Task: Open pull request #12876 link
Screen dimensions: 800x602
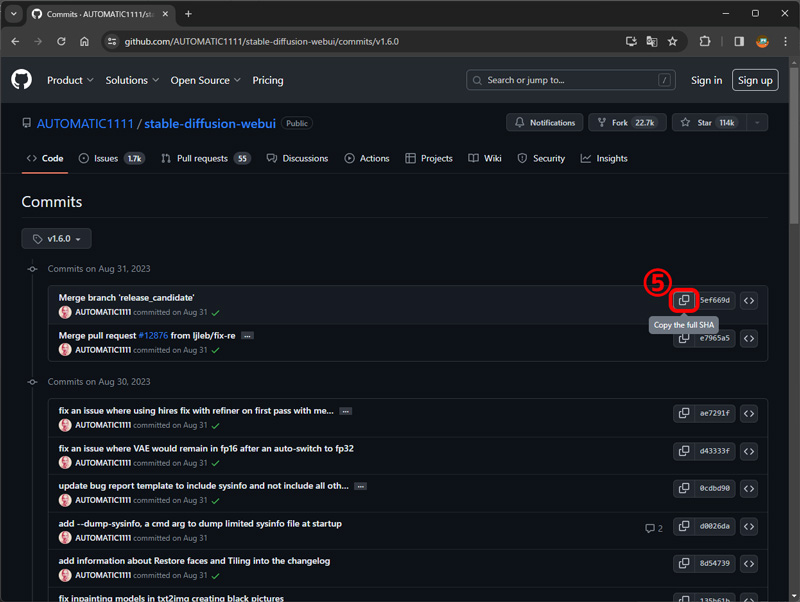Action: tap(153, 336)
